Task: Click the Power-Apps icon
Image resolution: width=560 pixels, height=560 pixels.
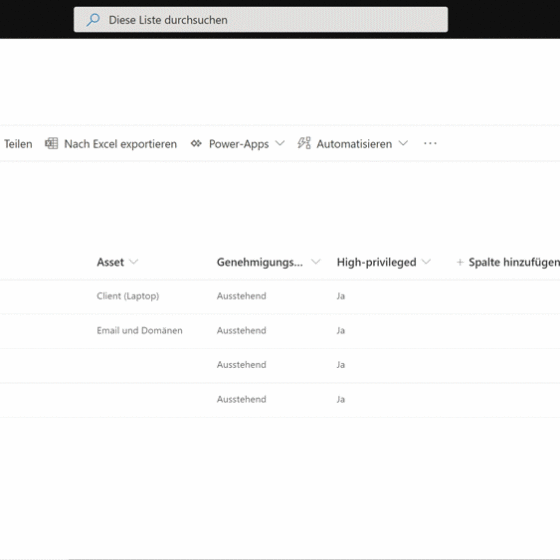Action: [196, 144]
